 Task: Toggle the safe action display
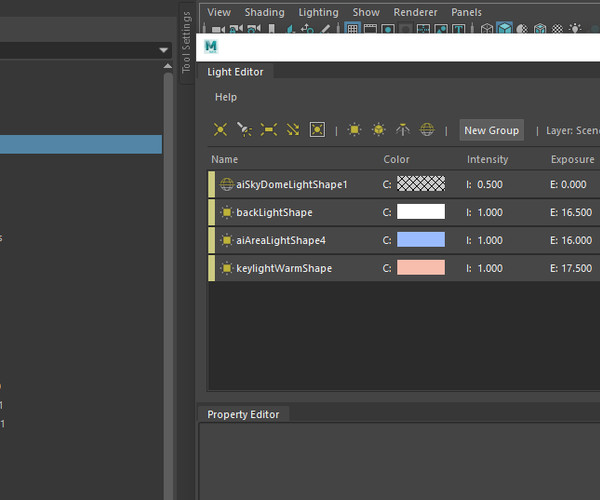click(x=441, y=29)
